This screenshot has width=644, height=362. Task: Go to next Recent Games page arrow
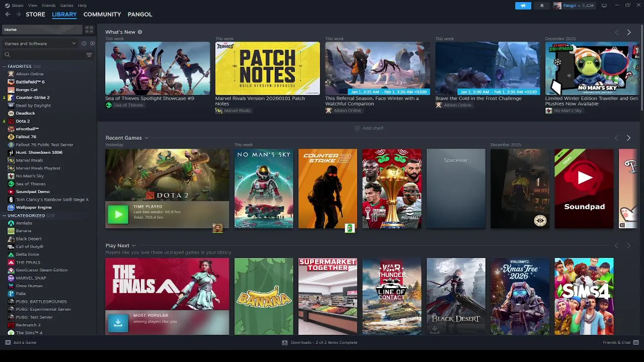628,138
